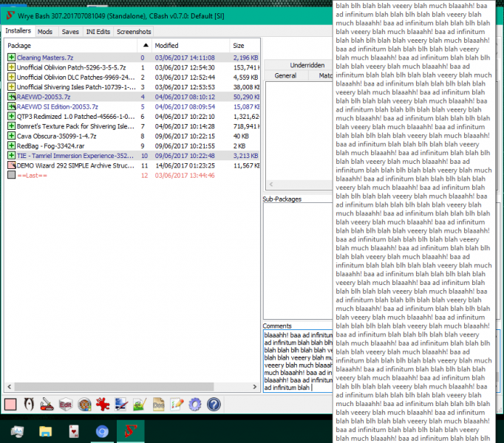Screen dimensions: 504x443
Task: Click the green icon beside RAEVWD-20053.7z
Action: coord(12,97)
